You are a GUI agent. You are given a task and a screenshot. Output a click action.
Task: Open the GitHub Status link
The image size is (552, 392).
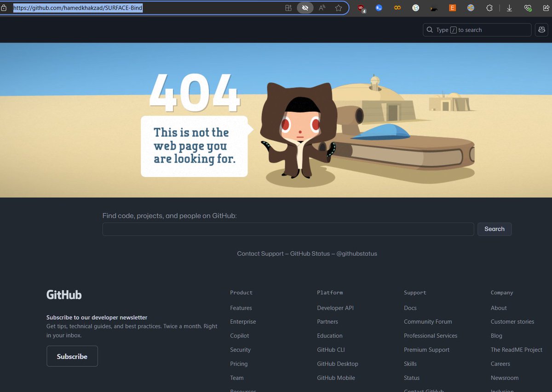[x=310, y=254]
